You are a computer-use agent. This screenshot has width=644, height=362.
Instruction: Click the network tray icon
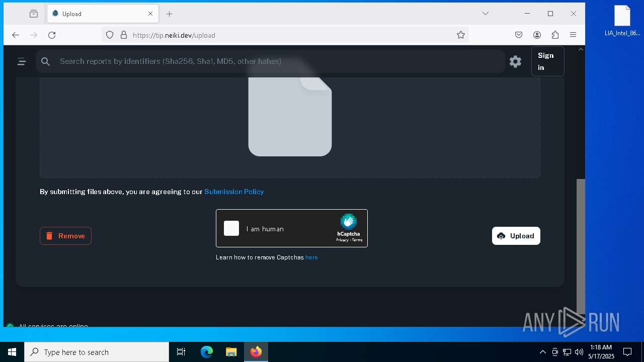click(x=567, y=352)
